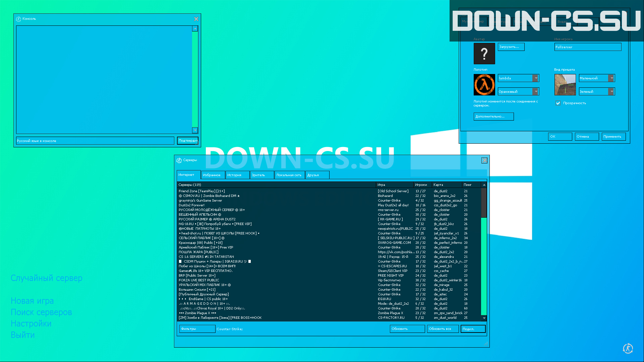Switch to the Избранное tab

coord(213,175)
